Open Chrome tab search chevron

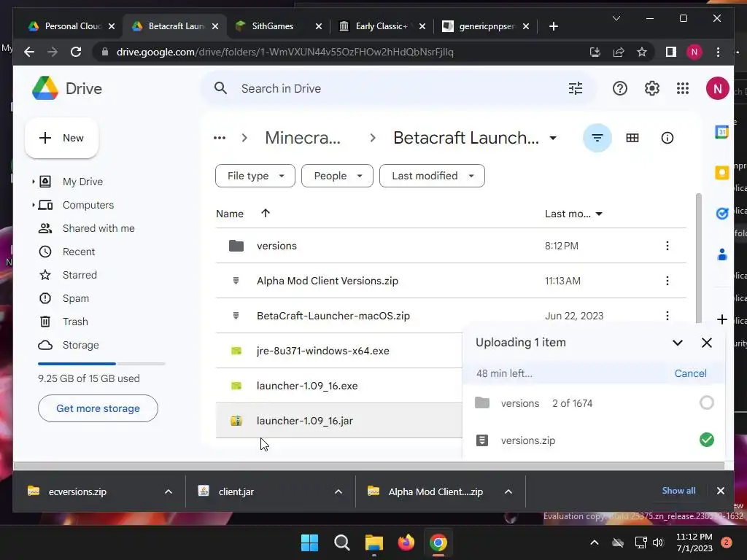(x=616, y=18)
